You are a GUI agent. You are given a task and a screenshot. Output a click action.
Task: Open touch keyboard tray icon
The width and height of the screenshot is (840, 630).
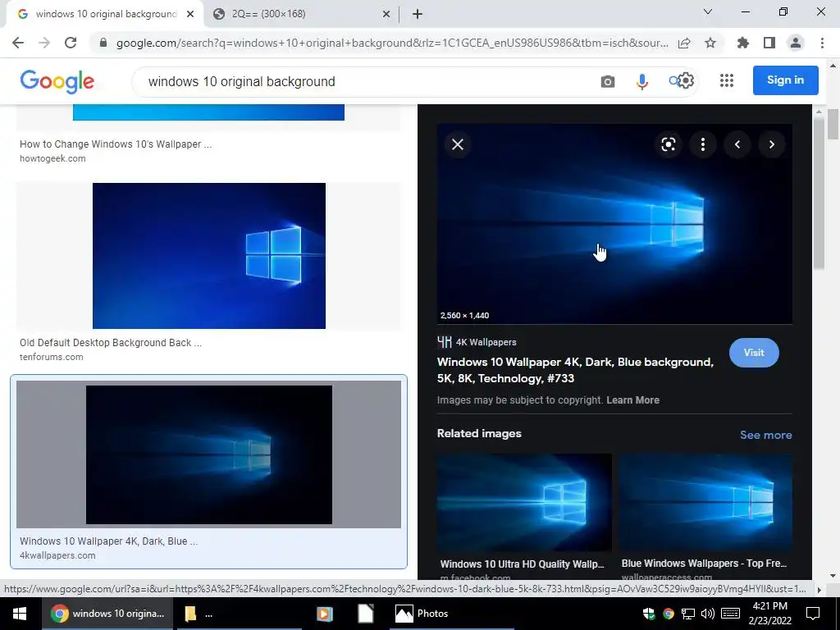(731, 614)
